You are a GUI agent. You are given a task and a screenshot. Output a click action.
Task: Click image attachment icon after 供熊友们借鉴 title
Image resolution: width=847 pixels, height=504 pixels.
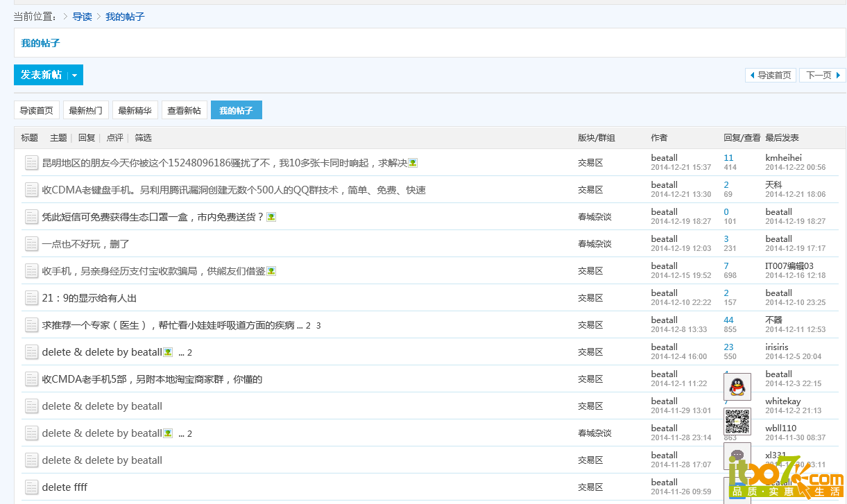271,271
